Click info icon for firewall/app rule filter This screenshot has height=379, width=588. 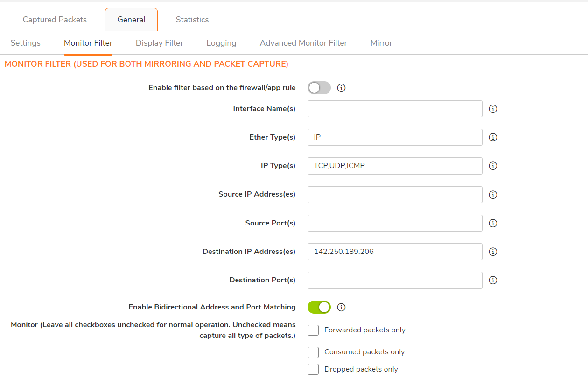point(341,88)
